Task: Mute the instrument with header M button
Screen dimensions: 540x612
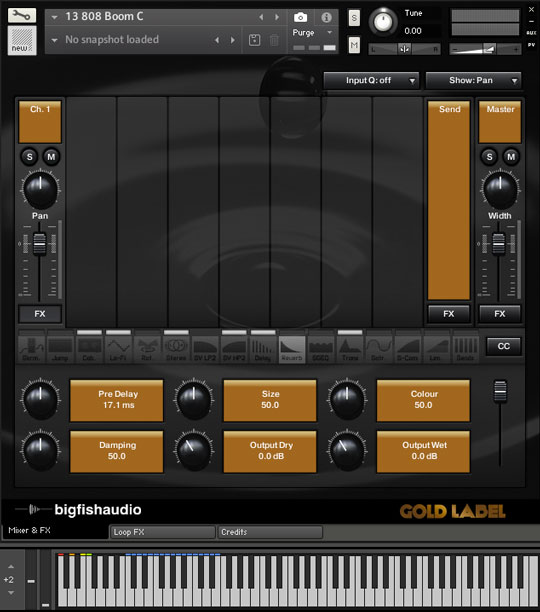Action: click(354, 45)
